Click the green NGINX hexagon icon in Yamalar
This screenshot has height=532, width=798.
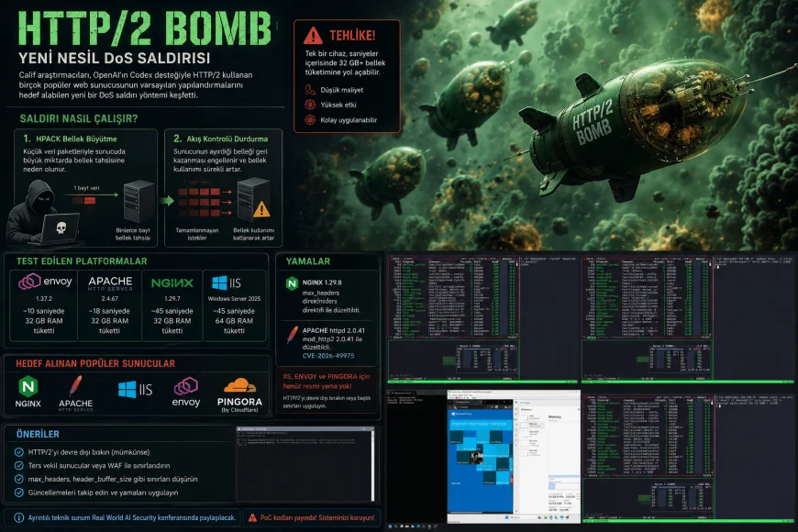tap(292, 283)
